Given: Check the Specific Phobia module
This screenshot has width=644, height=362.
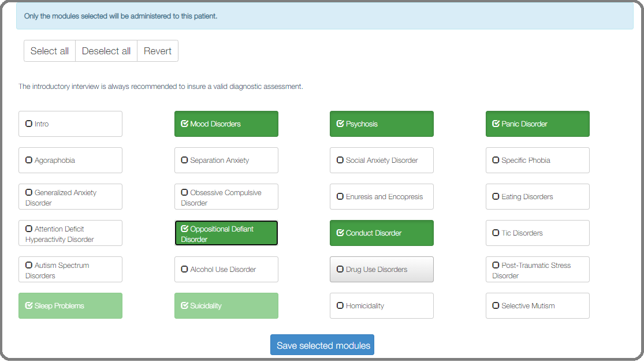Looking at the screenshot, I should coord(538,160).
